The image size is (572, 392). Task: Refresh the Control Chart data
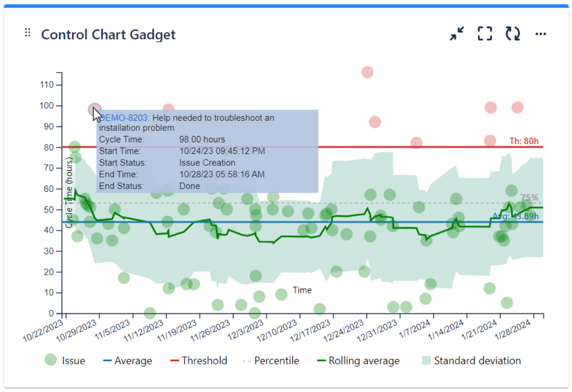tap(512, 33)
